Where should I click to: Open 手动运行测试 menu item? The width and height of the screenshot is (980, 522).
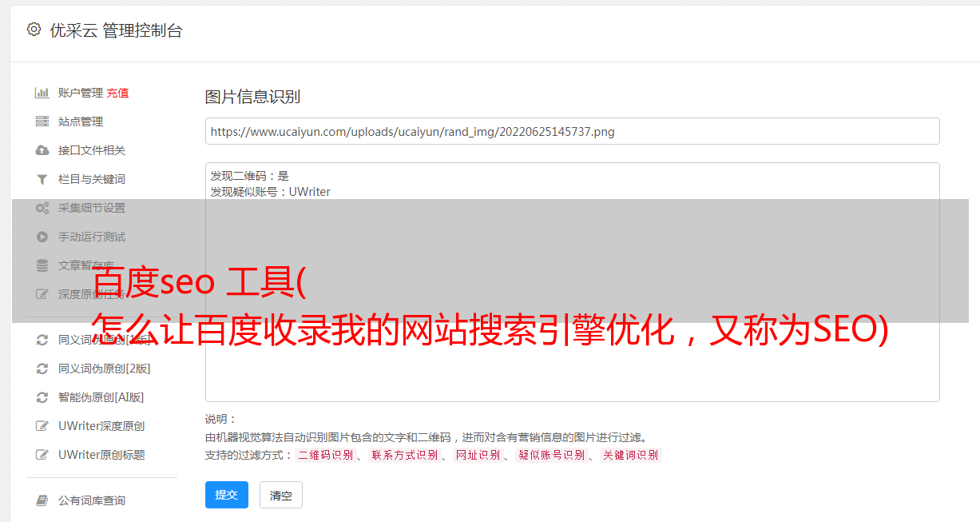92,237
